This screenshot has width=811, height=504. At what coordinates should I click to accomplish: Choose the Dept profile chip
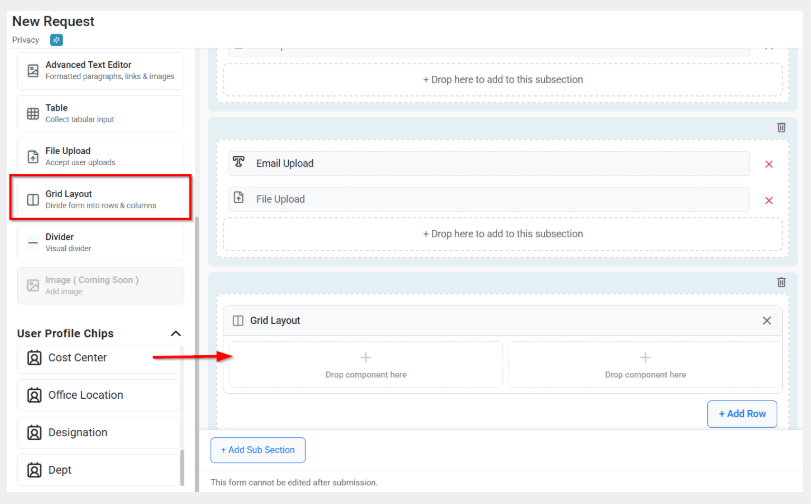point(100,470)
